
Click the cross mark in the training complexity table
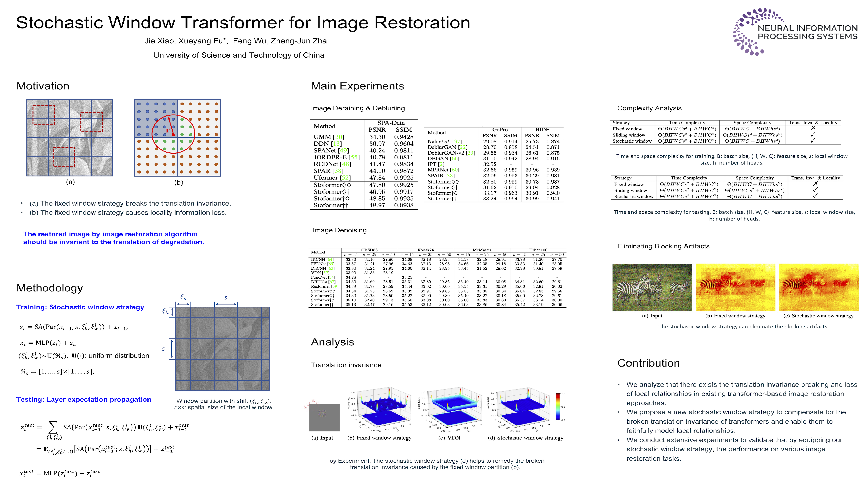[x=813, y=128]
